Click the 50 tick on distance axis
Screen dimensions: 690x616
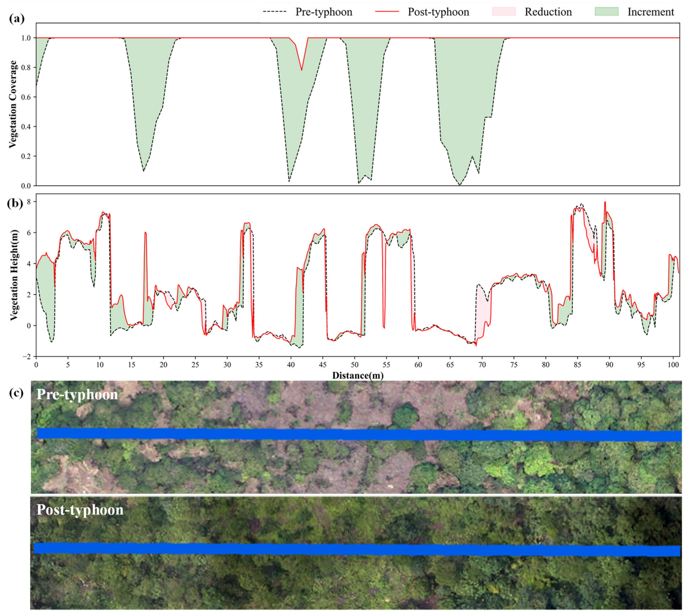(x=354, y=365)
